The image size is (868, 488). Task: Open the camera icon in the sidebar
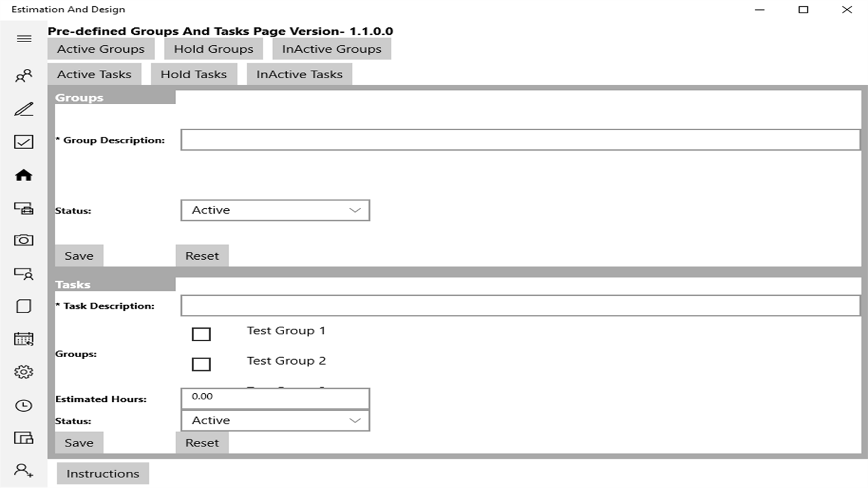(x=24, y=240)
